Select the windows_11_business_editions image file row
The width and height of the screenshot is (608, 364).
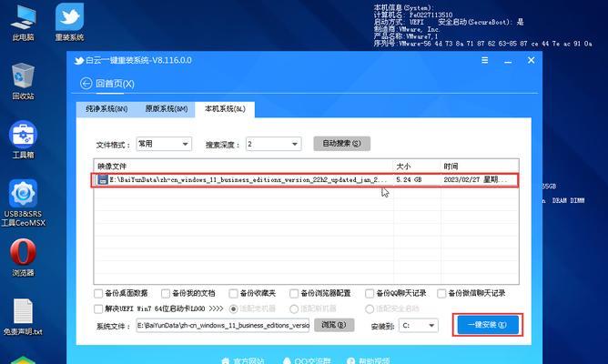tap(305, 180)
